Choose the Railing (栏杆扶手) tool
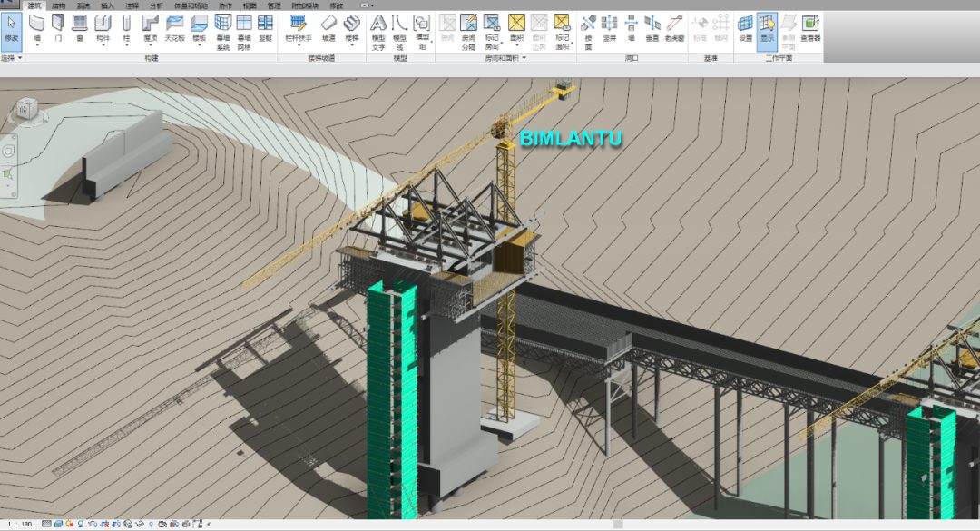The width and height of the screenshot is (980, 531). tap(299, 28)
